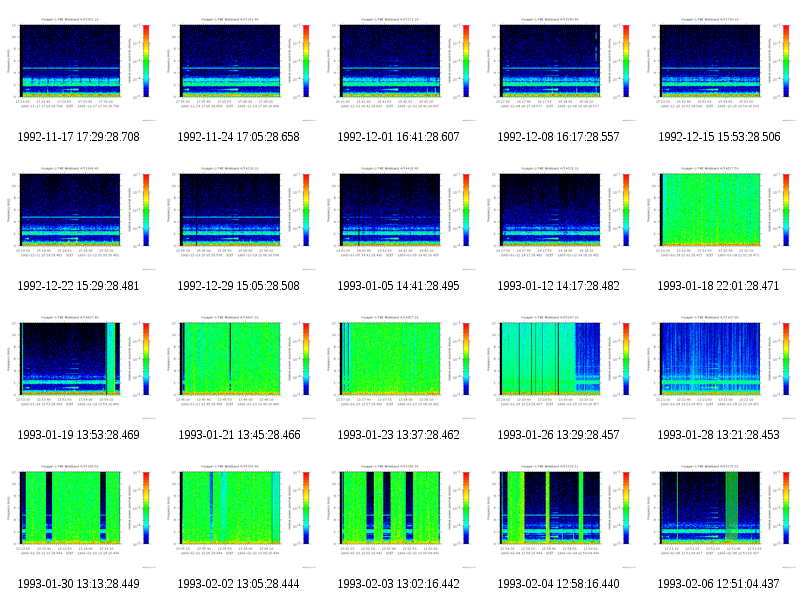Open the 1992-11-24 17:05:28.658 spectrogram thumbnail
This screenshot has height=596, width=800.
pyautogui.click(x=239, y=68)
